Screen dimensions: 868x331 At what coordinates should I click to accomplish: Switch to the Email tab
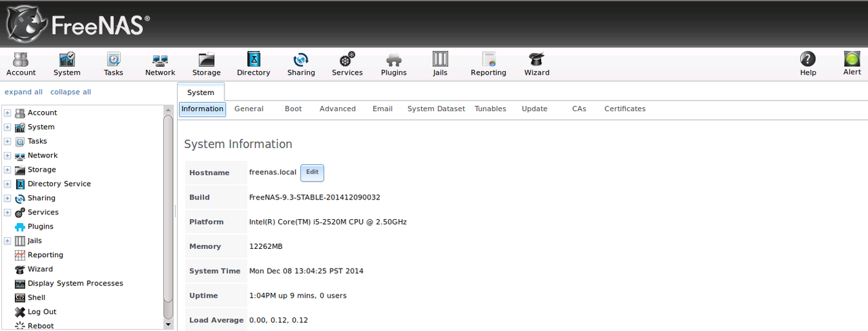pyautogui.click(x=382, y=109)
